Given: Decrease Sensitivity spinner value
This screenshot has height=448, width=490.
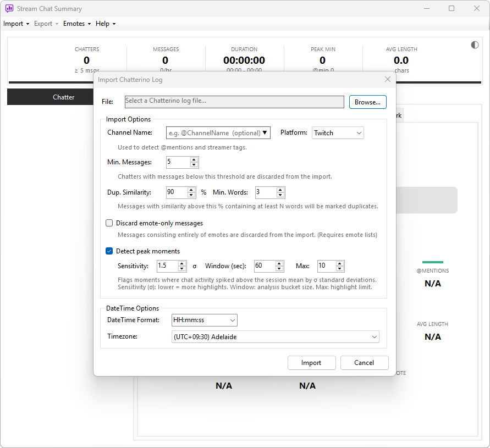Looking at the screenshot, I should [182, 269].
